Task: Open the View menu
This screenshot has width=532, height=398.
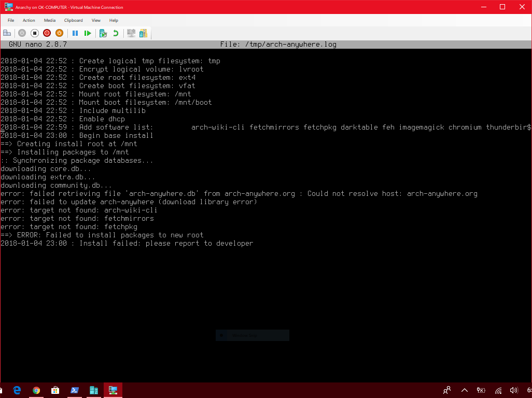Action: (96, 20)
